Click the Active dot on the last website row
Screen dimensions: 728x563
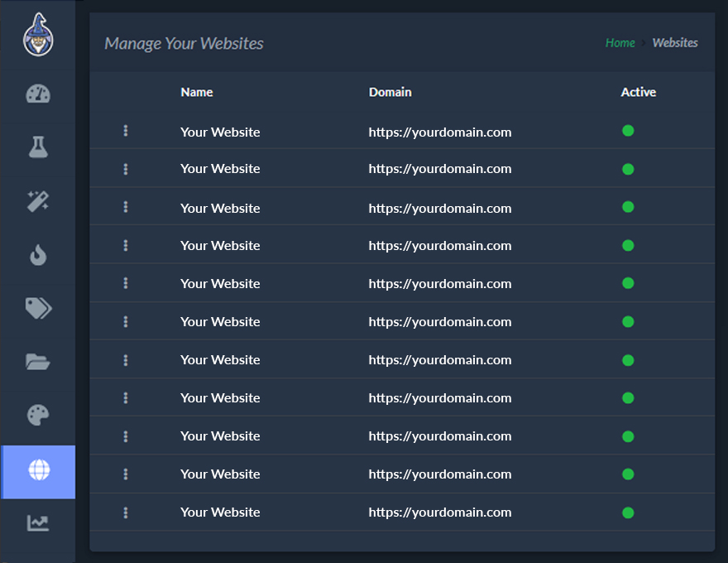(x=628, y=512)
